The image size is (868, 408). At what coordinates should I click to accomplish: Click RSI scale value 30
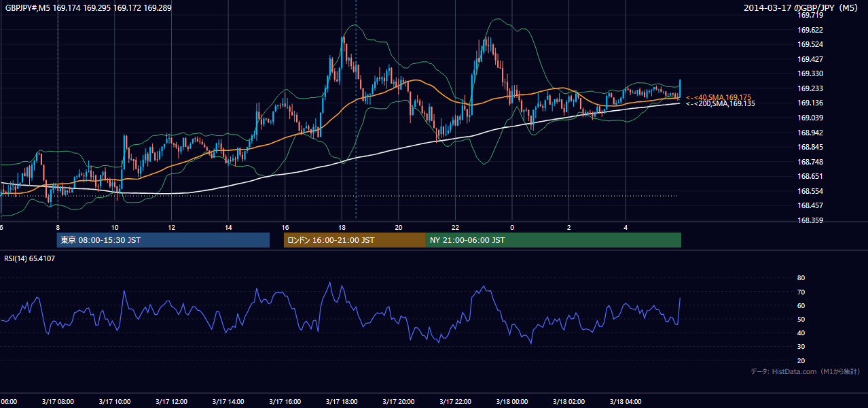pyautogui.click(x=801, y=347)
